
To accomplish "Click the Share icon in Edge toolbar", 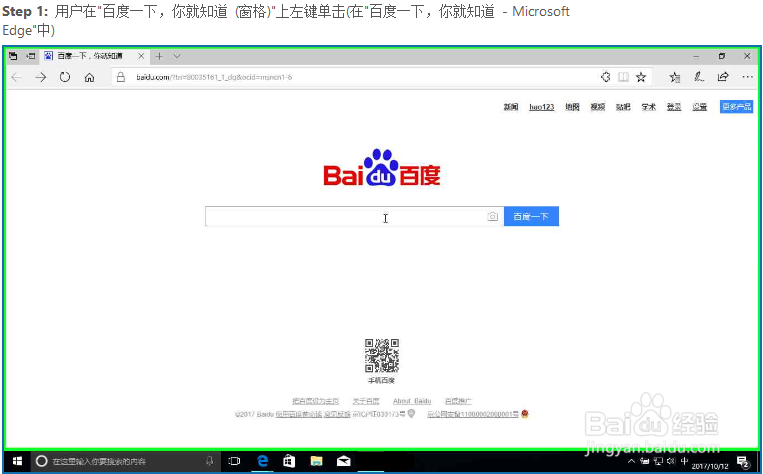I will coord(723,77).
